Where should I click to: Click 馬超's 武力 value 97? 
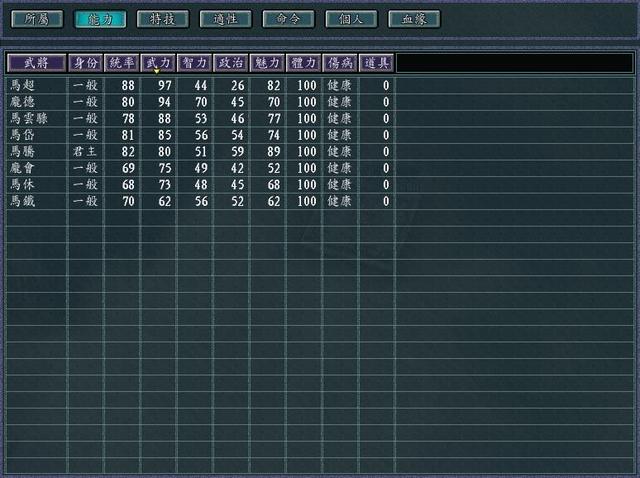tap(164, 85)
